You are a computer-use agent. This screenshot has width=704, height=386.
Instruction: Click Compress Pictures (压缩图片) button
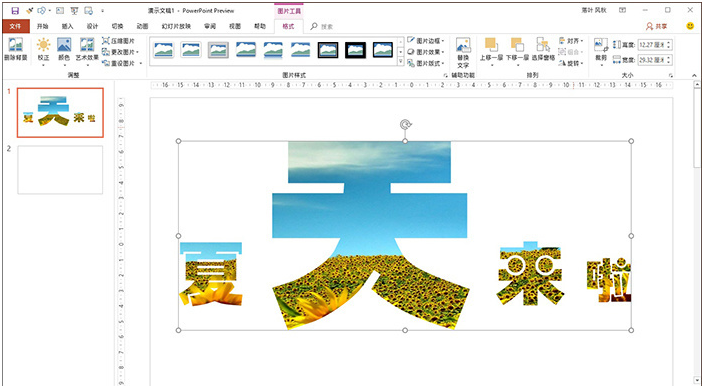tap(119, 41)
